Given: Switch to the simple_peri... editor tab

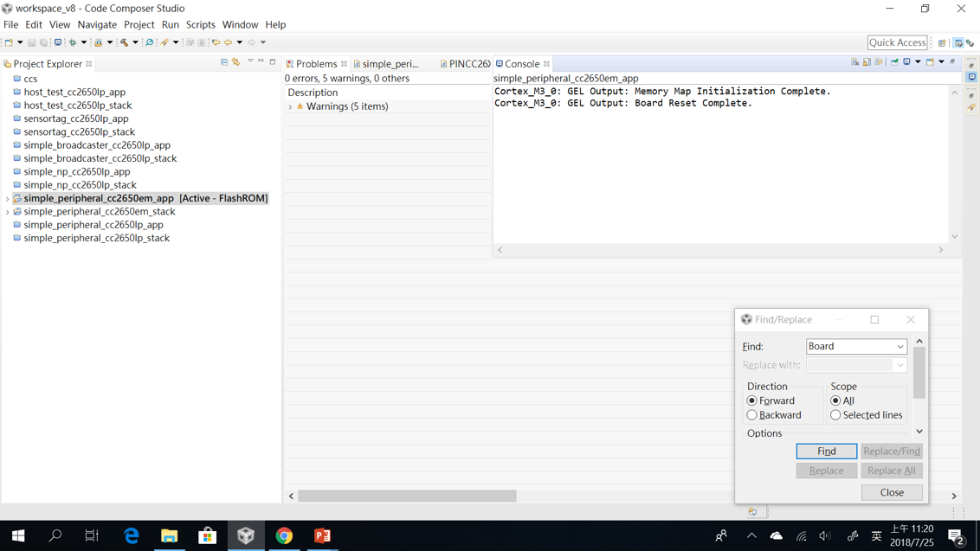Looking at the screenshot, I should coord(386,64).
